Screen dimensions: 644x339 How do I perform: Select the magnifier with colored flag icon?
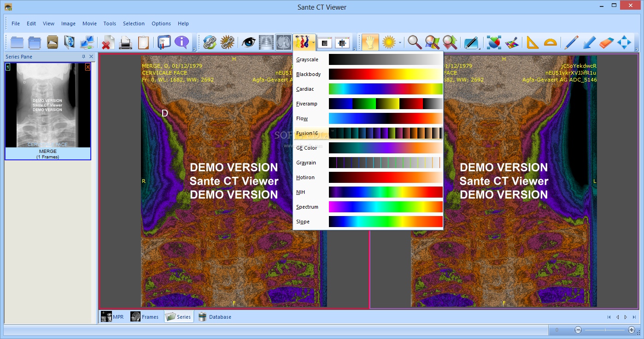[432, 42]
